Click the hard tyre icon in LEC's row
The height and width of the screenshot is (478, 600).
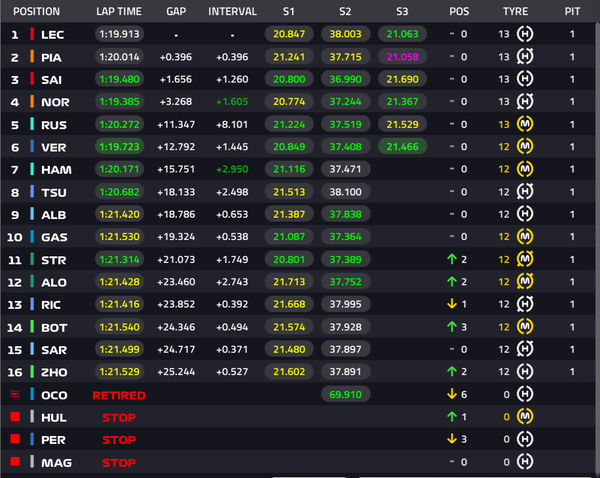click(x=525, y=34)
